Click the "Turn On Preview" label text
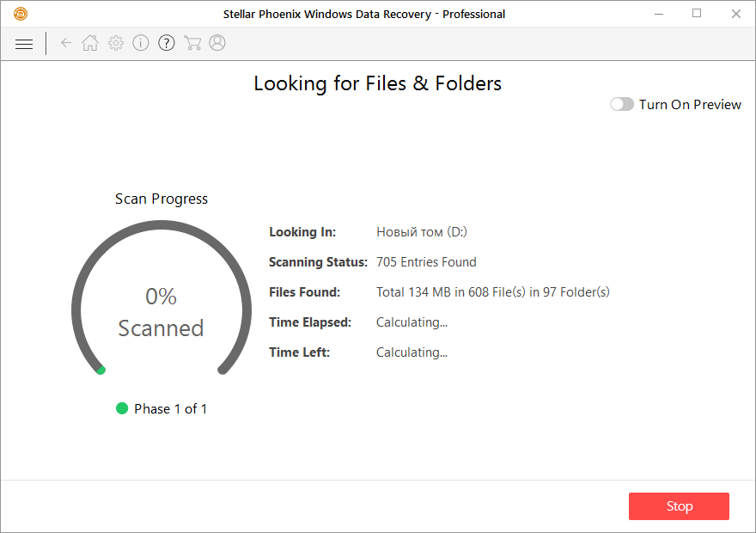756x533 pixels. point(690,104)
